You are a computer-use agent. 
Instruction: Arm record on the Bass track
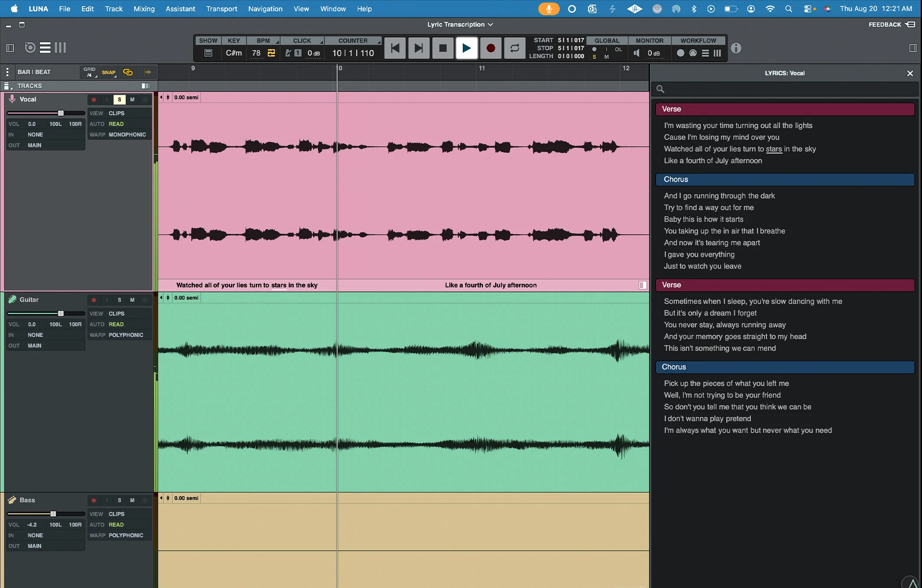[x=94, y=500]
